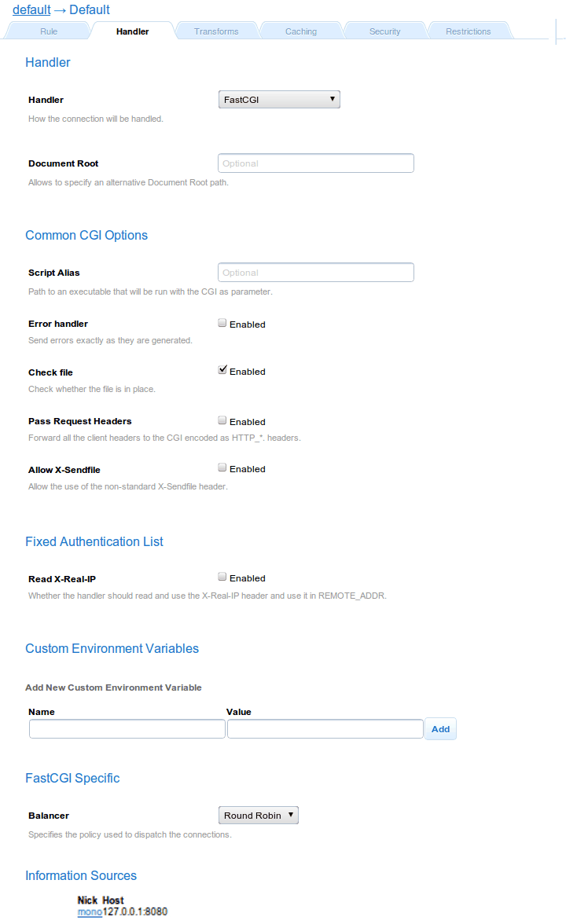Open the Balancer Round Robin dropdown
This screenshot has width=566, height=924.
(x=258, y=816)
